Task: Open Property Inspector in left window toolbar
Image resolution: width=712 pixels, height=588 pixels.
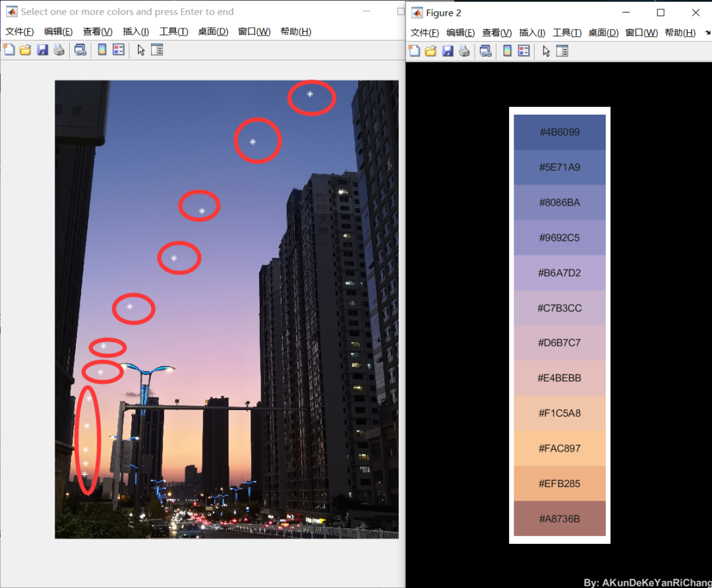Action: (157, 50)
